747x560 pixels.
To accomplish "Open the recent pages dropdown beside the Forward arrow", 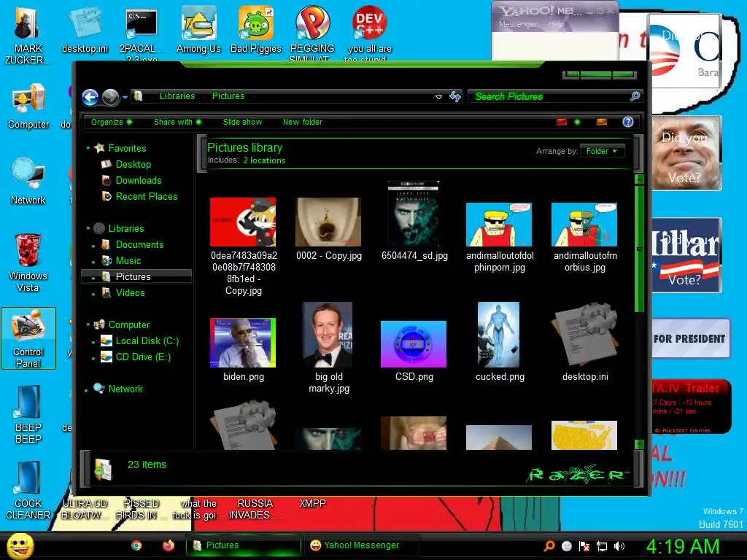I will pos(125,97).
